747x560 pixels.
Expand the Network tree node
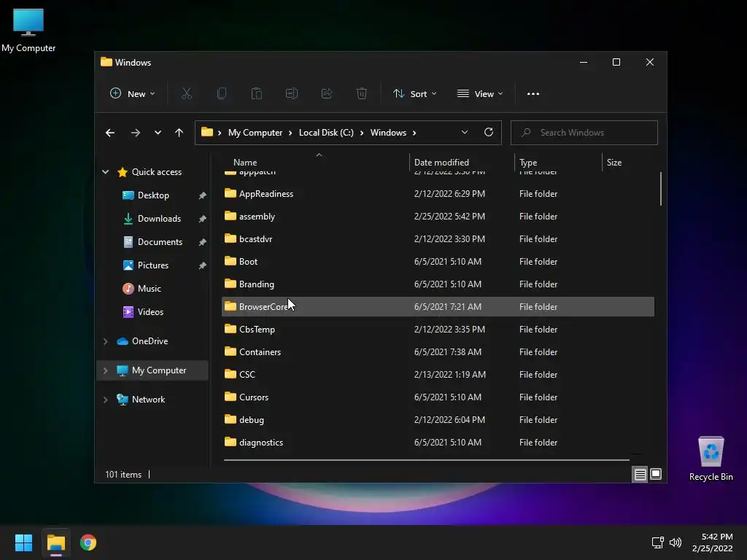[x=105, y=400]
